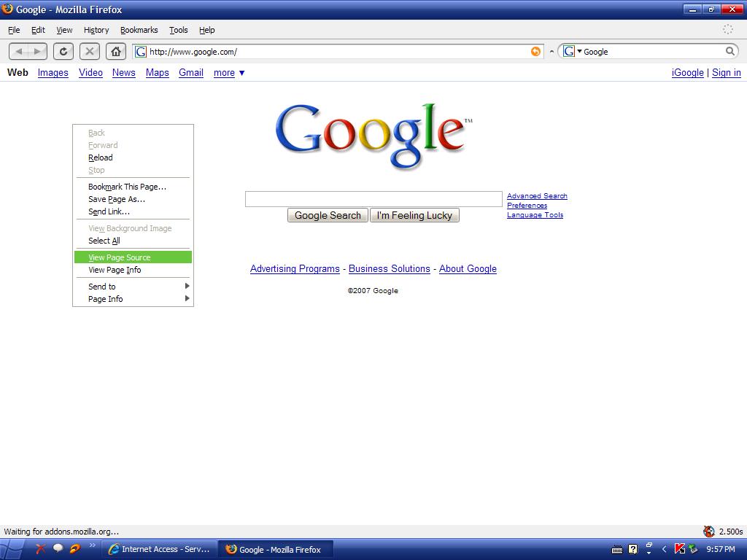
Task: Open the Help menu
Action: (206, 30)
